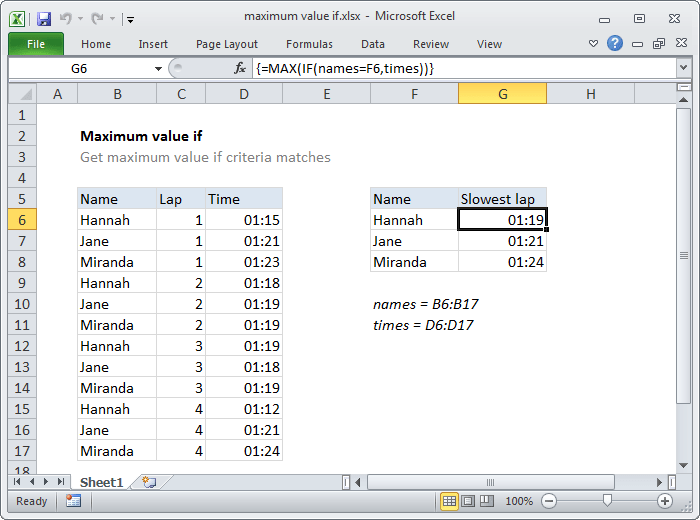
Task: Open the Undo history dropdown arrow
Action: 80,19
